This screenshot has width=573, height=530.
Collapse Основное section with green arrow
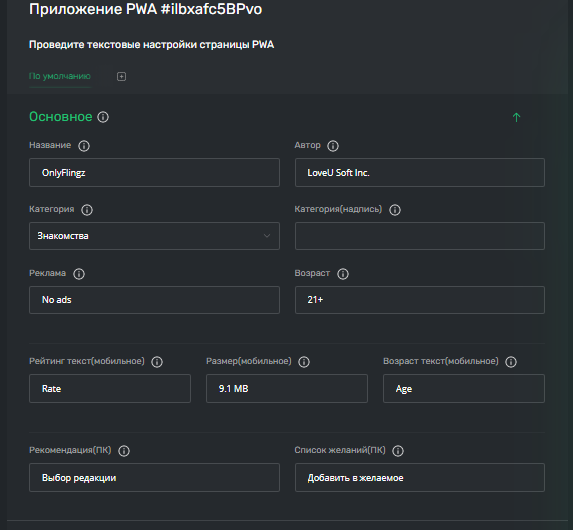516,117
